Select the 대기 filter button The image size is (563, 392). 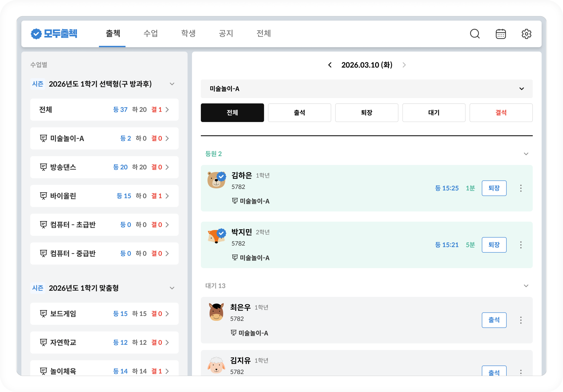[x=434, y=113]
